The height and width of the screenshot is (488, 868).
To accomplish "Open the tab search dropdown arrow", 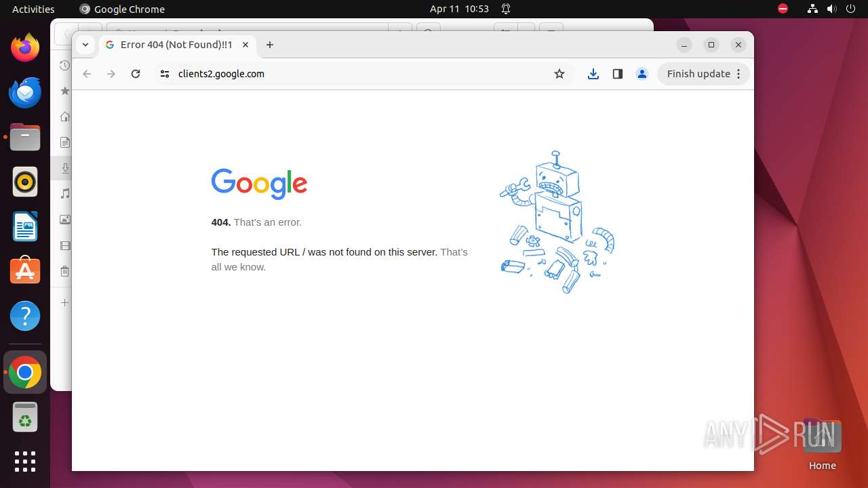I will point(85,45).
